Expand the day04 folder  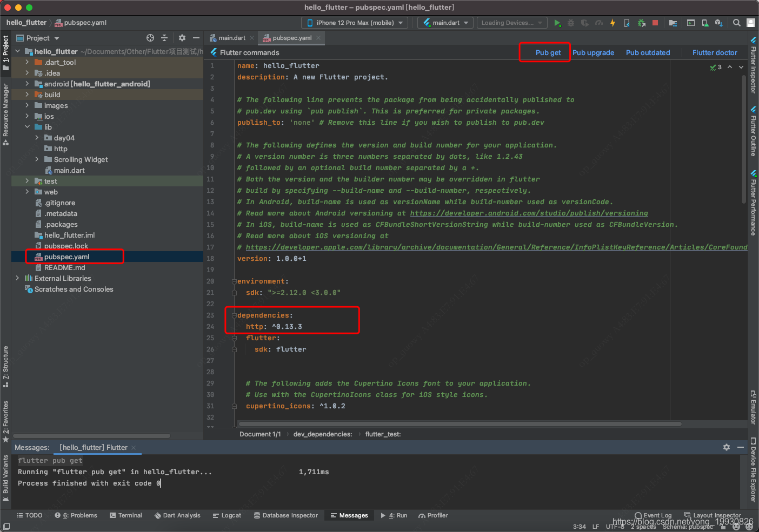pyautogui.click(x=37, y=138)
